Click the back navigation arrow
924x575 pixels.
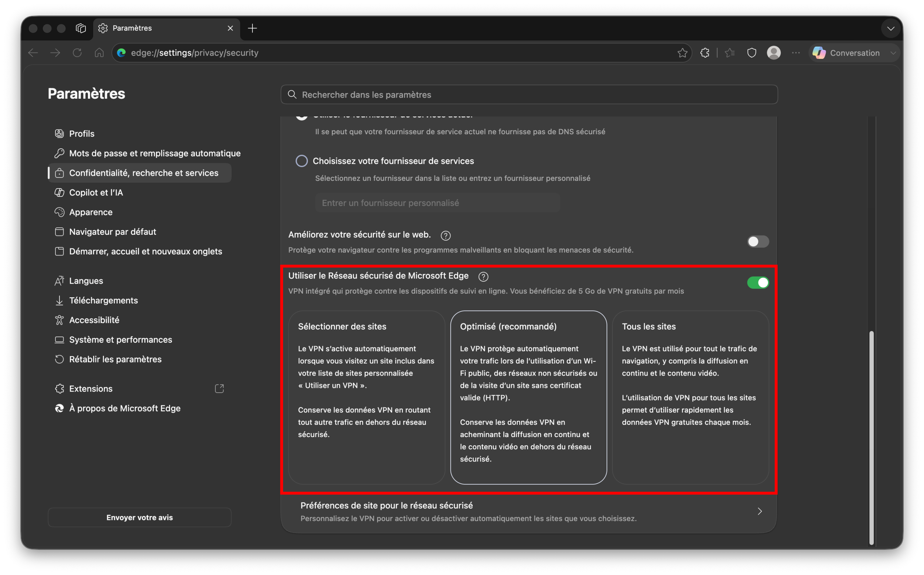click(x=33, y=53)
